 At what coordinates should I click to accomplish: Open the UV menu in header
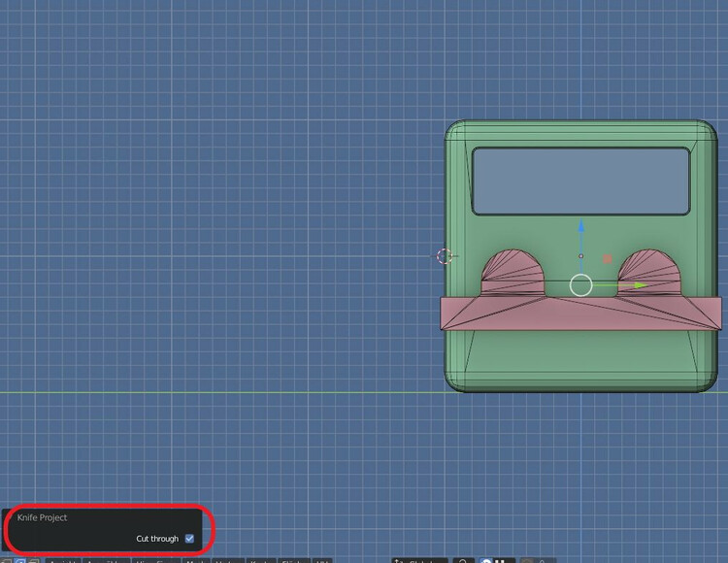tap(321, 560)
